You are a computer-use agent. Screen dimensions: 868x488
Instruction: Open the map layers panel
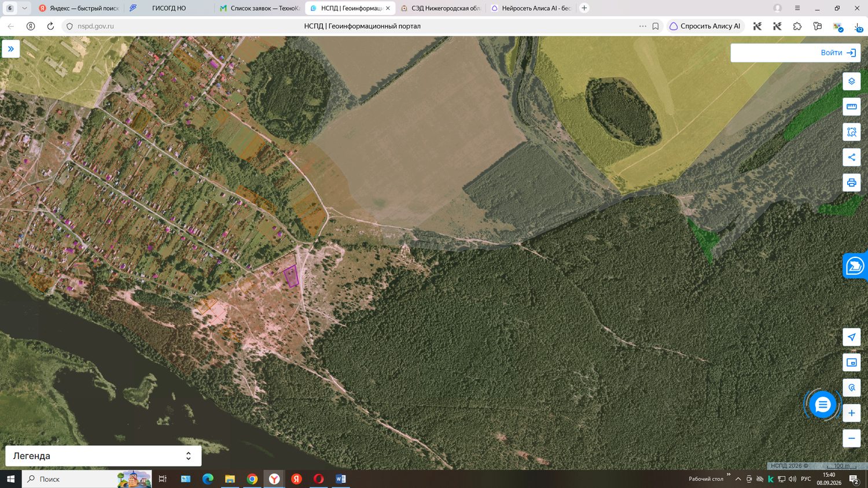(851, 82)
